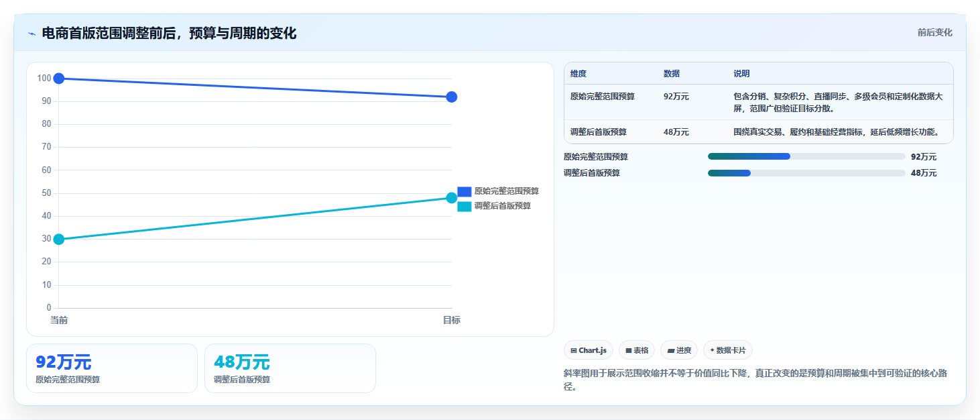The image size is (980, 420).
Task: Click the 92万元 value beside progress bar
Action: point(924,157)
